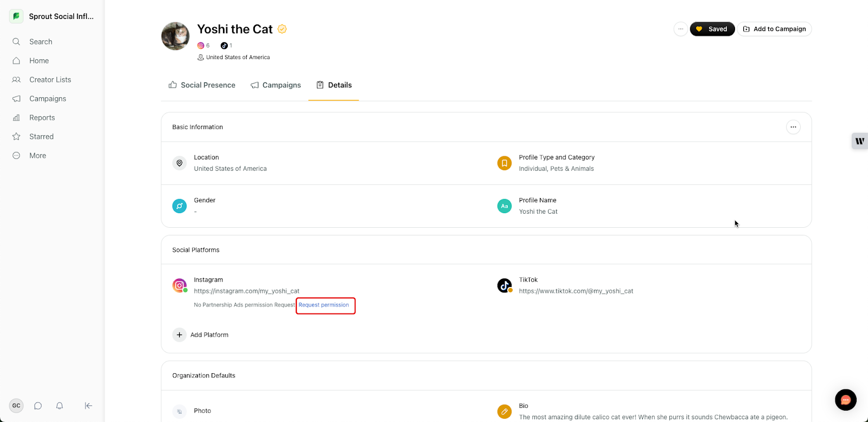Screen dimensions: 868x422
Task: Toggle the Saved heart button
Action: tap(712, 29)
